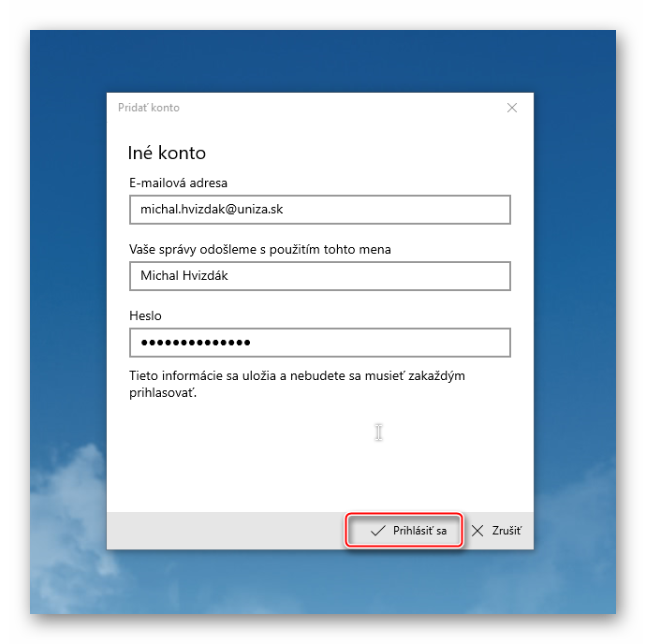Click the X icon beside Zrušiť
The image size is (646, 644).
(477, 531)
